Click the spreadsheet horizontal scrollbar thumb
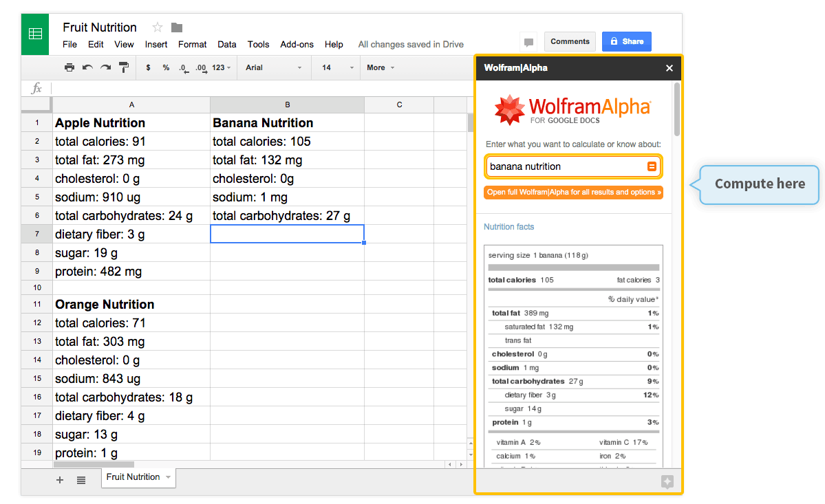 coord(94,465)
